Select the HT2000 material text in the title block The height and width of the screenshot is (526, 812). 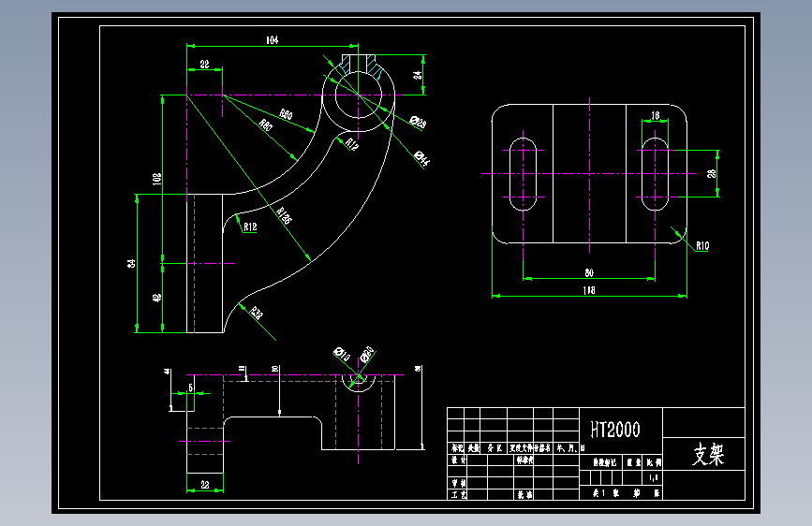pyautogui.click(x=615, y=430)
